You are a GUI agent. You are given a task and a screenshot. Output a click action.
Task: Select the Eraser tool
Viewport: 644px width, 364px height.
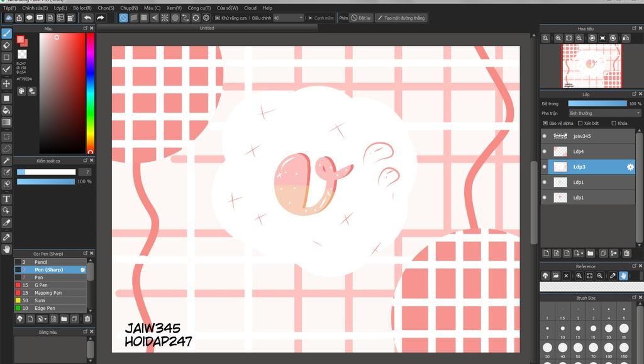(x=6, y=45)
